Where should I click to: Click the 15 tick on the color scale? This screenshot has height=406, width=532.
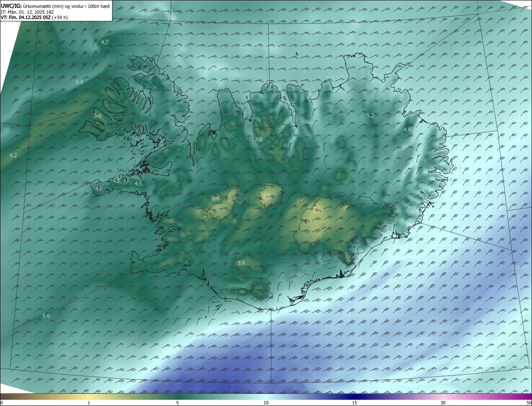[355, 403]
